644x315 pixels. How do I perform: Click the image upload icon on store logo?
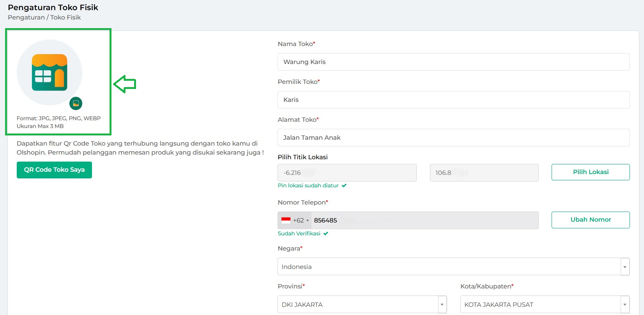click(76, 103)
